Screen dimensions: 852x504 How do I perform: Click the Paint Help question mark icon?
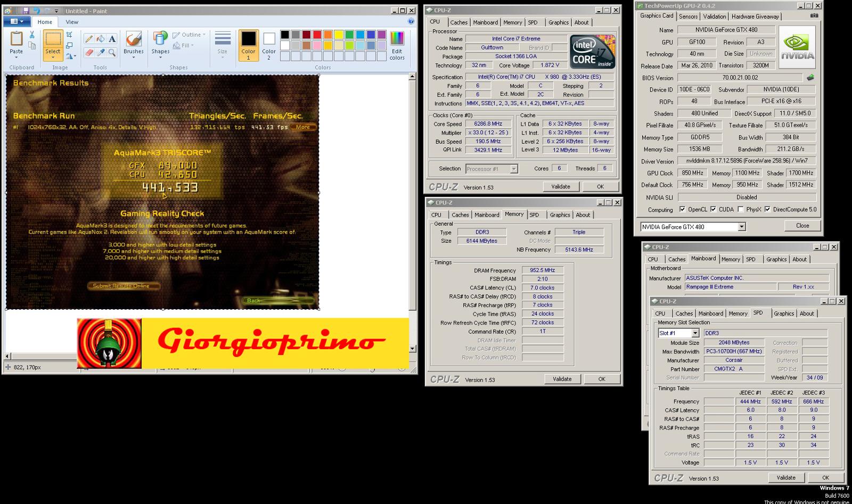tap(411, 21)
